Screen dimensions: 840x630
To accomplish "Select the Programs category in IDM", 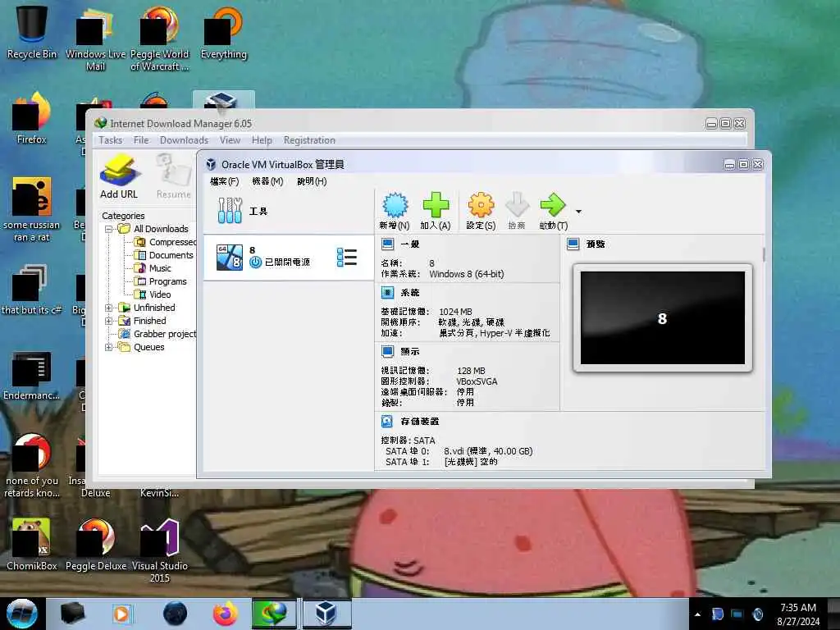I will (x=167, y=281).
